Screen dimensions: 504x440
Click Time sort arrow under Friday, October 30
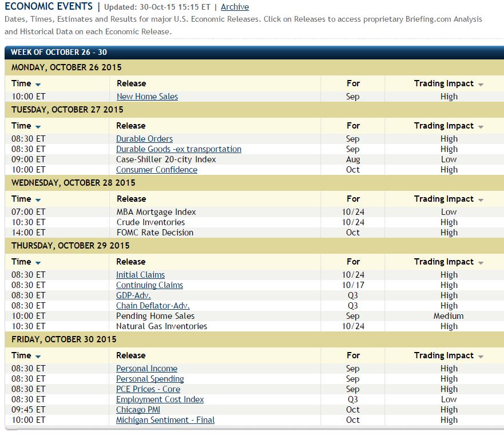pos(38,357)
